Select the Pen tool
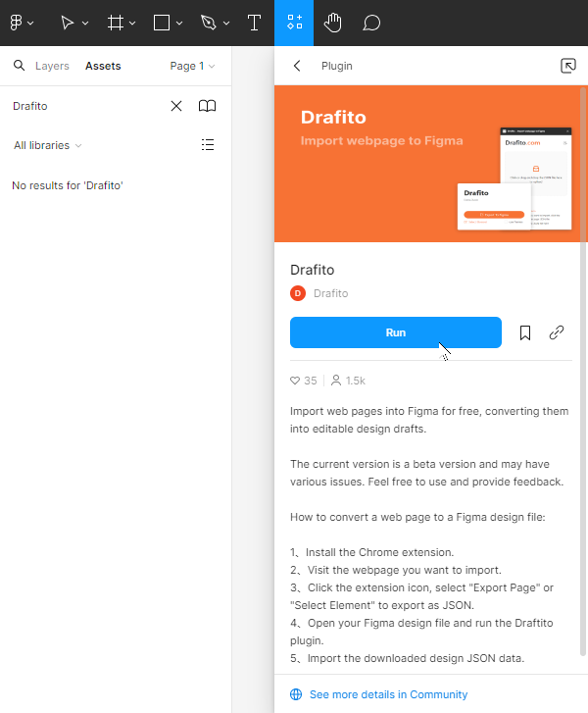 [208, 23]
